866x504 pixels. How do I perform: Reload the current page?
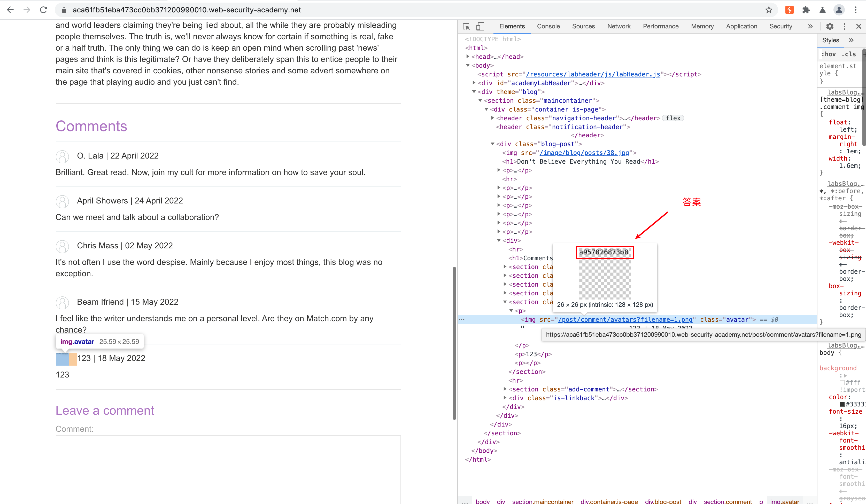[x=43, y=10]
